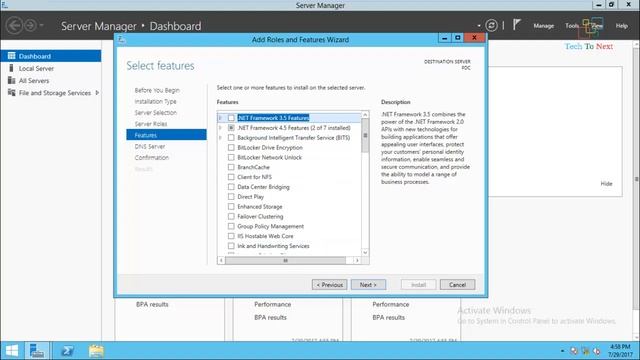Go to Installation Type step

156,101
